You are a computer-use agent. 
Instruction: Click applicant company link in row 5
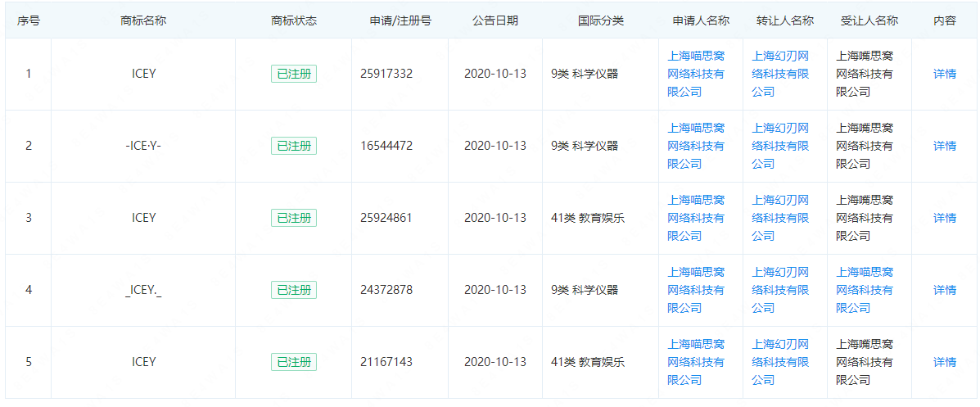click(696, 362)
